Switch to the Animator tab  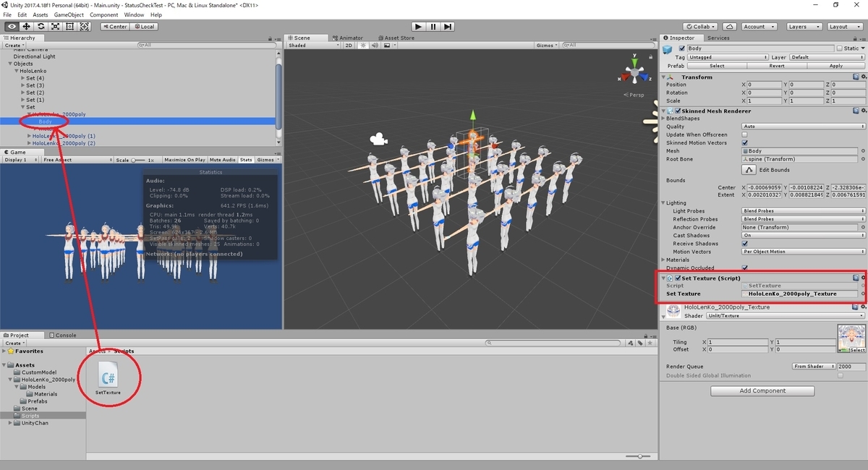pos(348,38)
